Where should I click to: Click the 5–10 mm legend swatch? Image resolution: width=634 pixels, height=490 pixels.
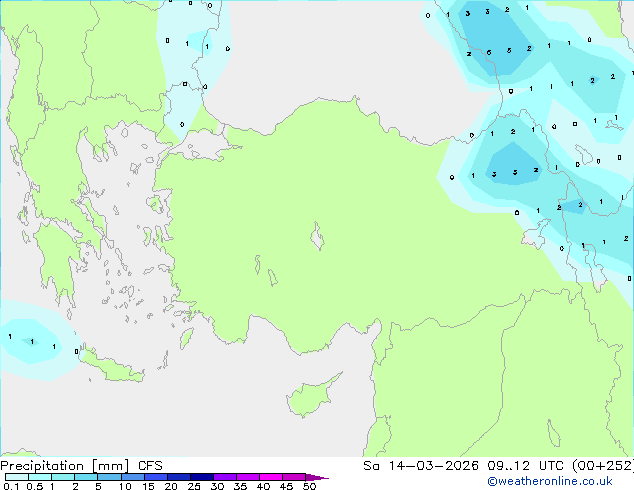109,477
